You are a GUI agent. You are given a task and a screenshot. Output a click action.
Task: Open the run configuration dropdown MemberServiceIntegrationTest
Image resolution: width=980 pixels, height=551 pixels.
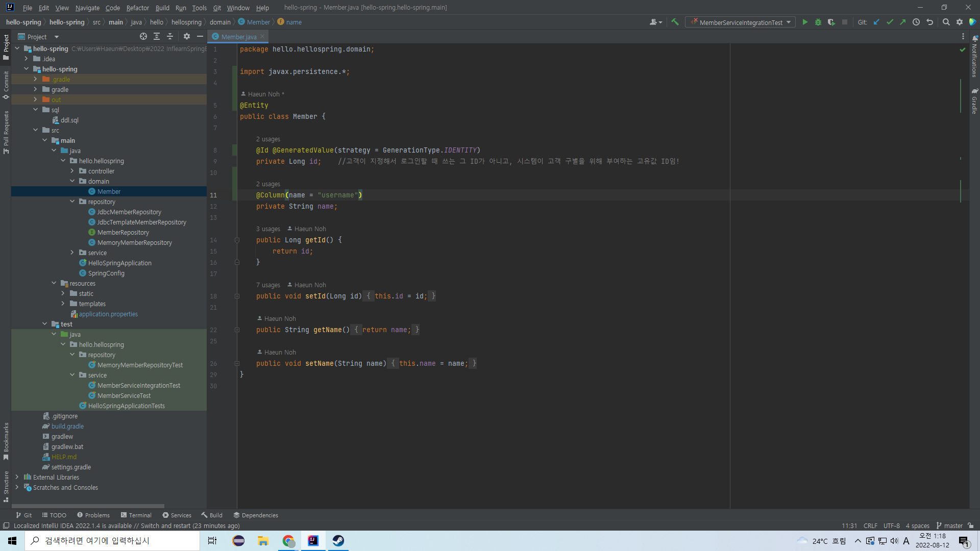click(x=741, y=22)
